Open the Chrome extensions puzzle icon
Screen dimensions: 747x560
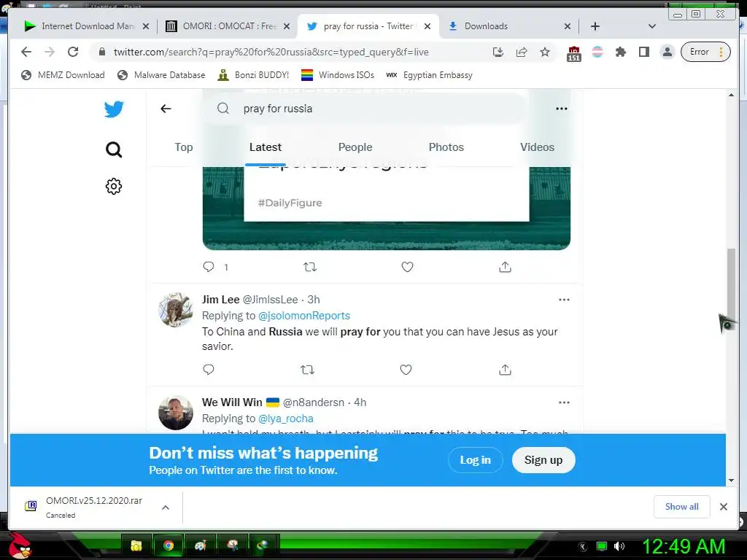coord(621,52)
